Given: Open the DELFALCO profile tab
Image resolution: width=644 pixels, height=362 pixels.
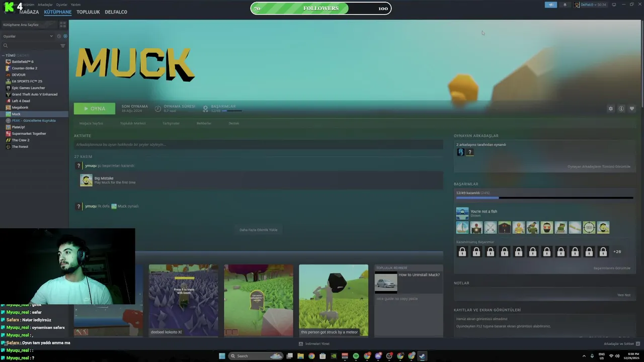Looking at the screenshot, I should [116, 12].
